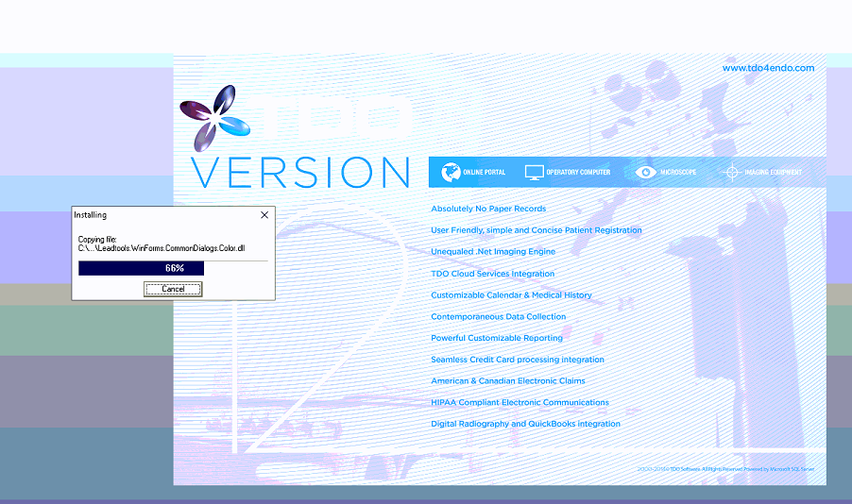The height and width of the screenshot is (504, 852).
Task: Click the Imaging Equipment crosshair icon
Action: pos(731,172)
